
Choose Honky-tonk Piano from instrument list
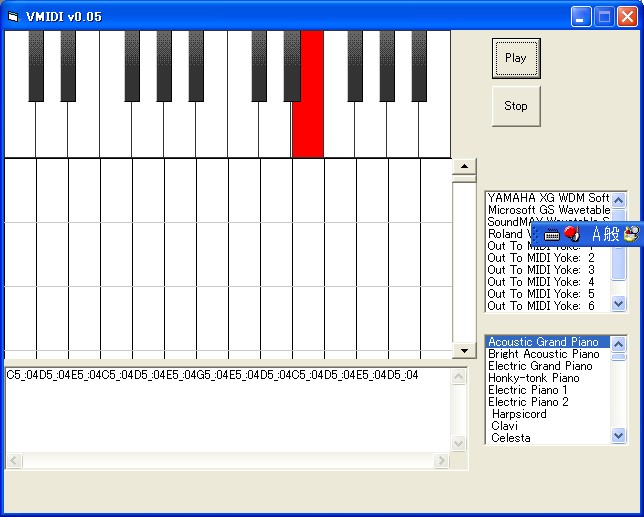coord(534,378)
